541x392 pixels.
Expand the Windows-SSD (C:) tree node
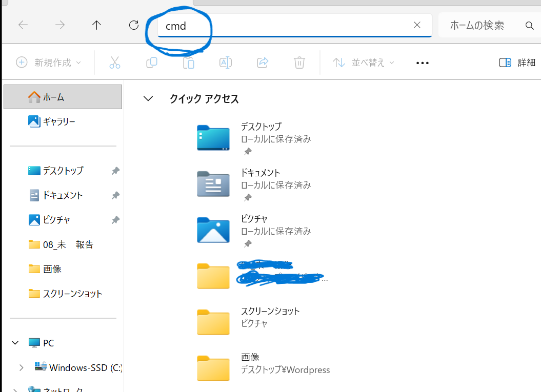[21, 367]
